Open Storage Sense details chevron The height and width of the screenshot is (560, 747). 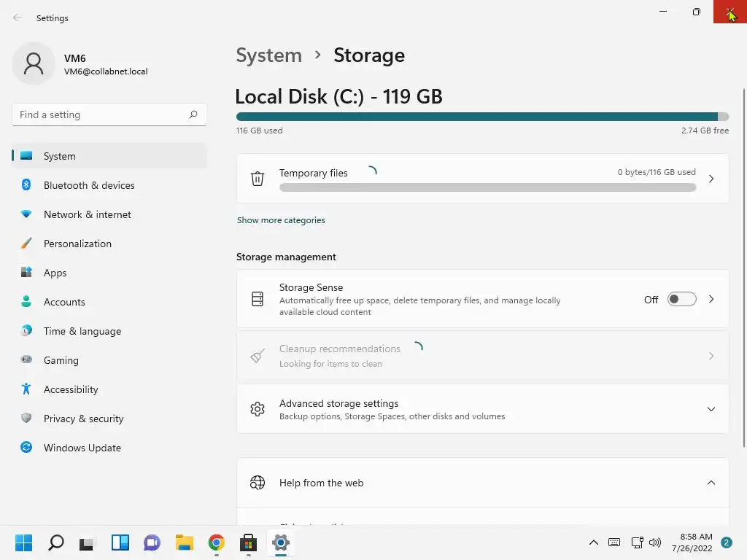[711, 299]
